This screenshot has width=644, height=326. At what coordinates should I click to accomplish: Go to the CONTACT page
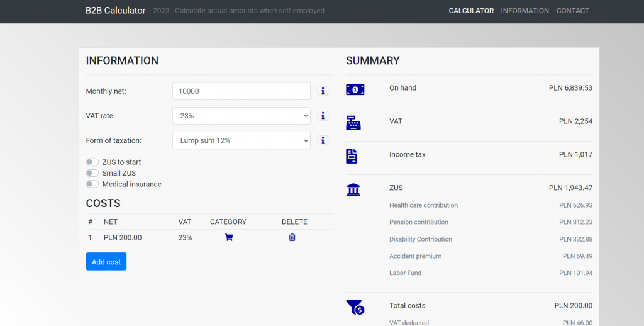click(x=572, y=11)
